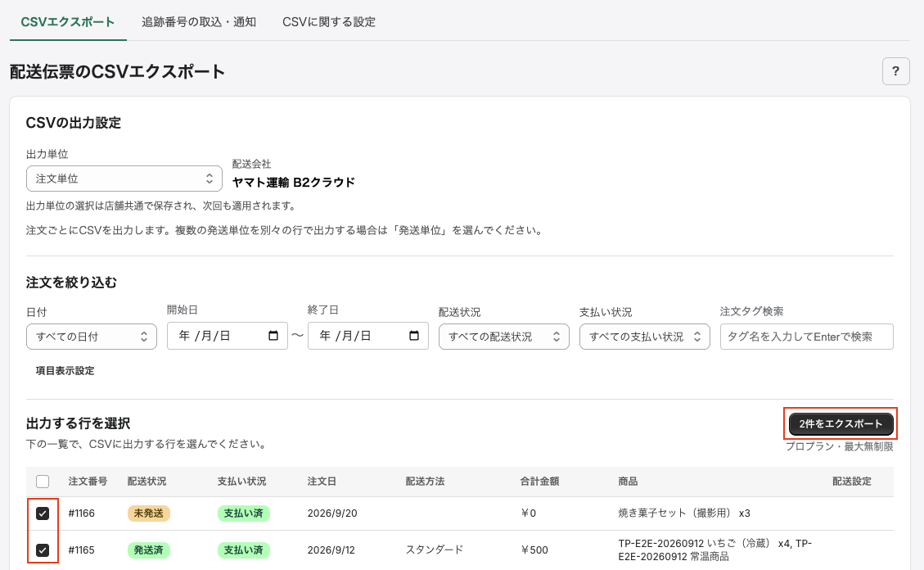Image resolution: width=924 pixels, height=570 pixels.
Task: Open the すべての配送状況 dropdown
Action: click(x=504, y=337)
